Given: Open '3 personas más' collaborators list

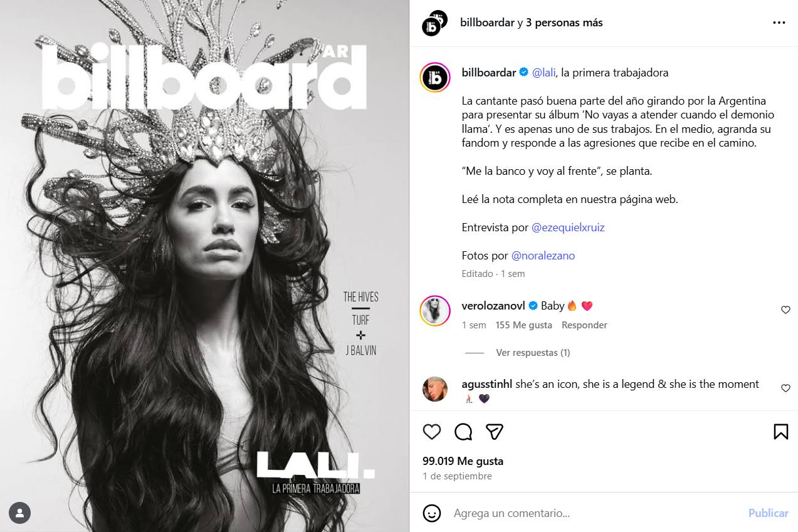Looking at the screenshot, I should [x=564, y=23].
